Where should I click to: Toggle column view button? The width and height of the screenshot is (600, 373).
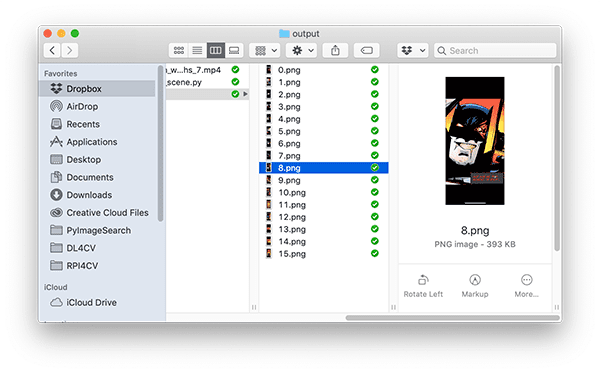(x=215, y=50)
